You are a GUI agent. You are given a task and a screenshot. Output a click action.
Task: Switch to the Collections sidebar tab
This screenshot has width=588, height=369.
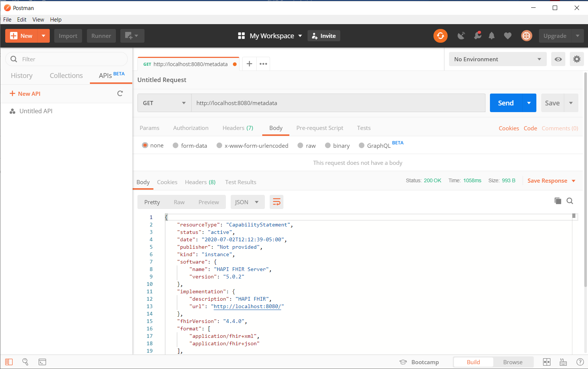(x=66, y=75)
